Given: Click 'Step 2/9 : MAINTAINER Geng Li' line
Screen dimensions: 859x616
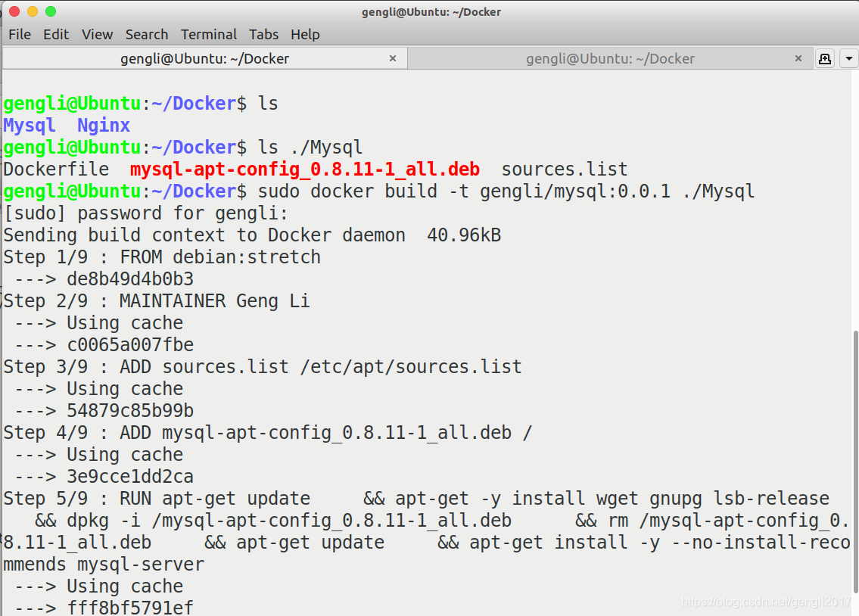Looking at the screenshot, I should pos(157,300).
